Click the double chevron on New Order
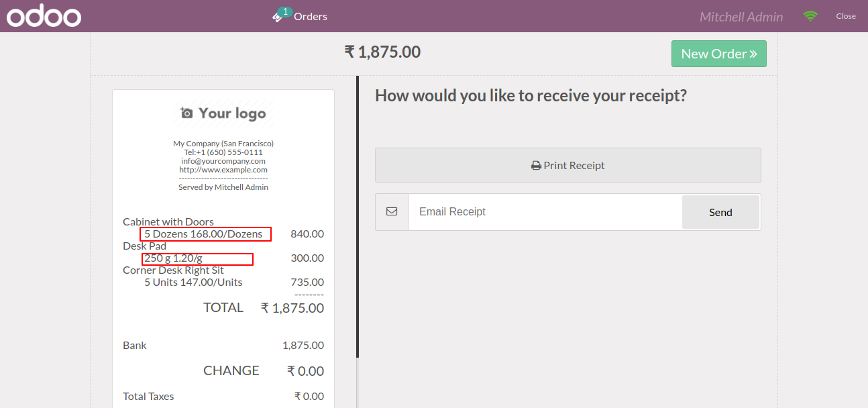Viewport: 868px width, 408px height. 753,54
